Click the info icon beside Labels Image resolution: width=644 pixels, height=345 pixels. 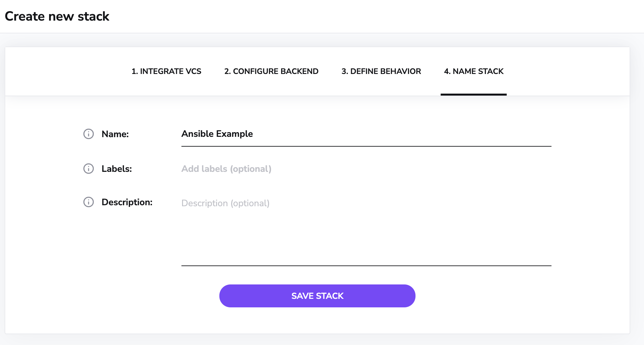click(x=89, y=169)
